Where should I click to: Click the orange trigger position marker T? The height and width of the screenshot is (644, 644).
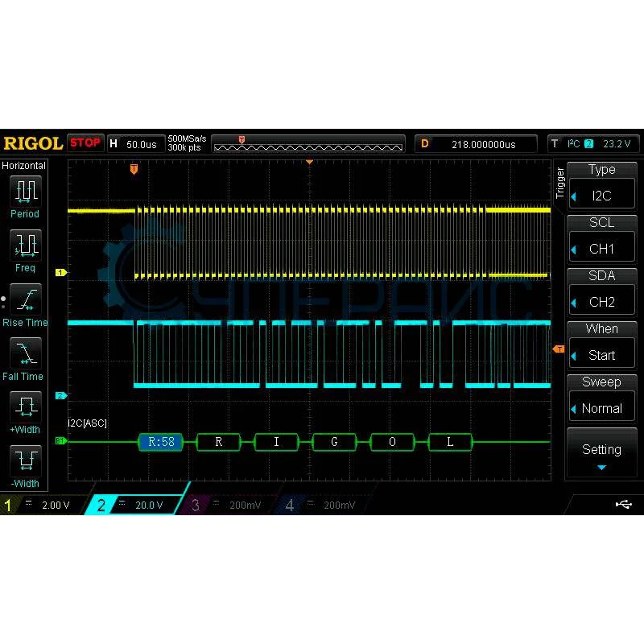(134, 168)
